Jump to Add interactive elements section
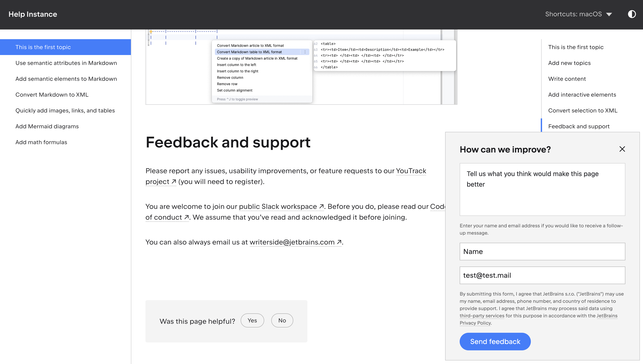This screenshot has height=364, width=643. click(x=582, y=95)
